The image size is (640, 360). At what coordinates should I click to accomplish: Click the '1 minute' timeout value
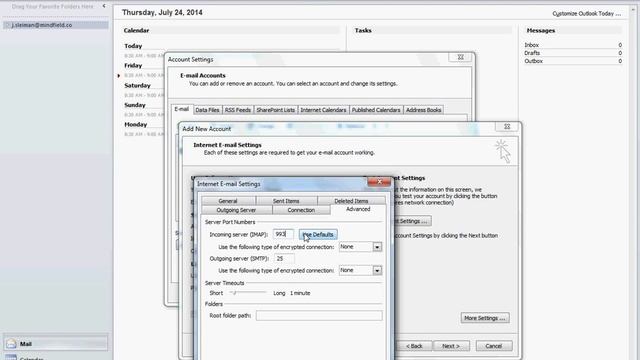click(x=300, y=293)
